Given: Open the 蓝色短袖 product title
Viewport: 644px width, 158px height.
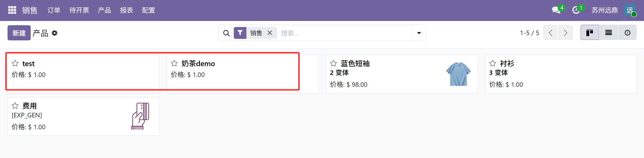Looking at the screenshot, I should 355,64.
